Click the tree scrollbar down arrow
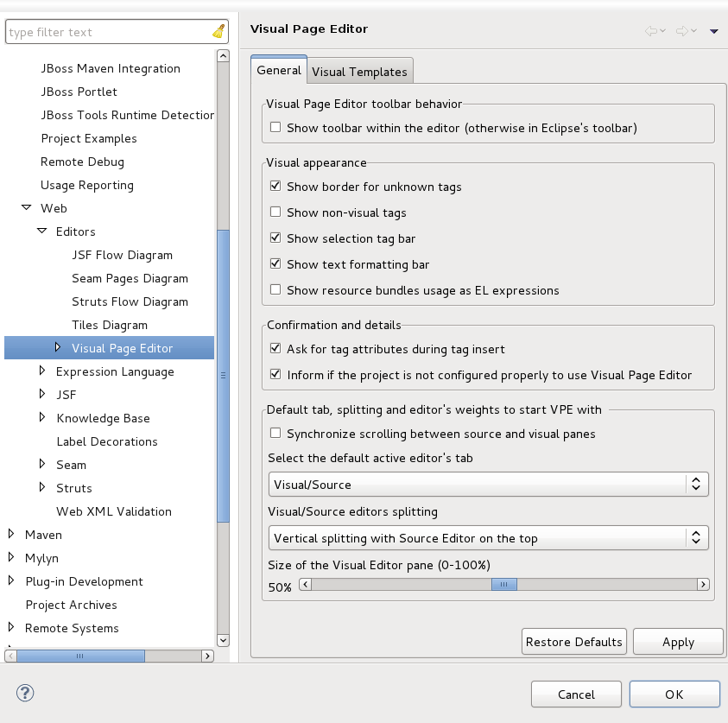Image resolution: width=728 pixels, height=723 pixels. (223, 640)
